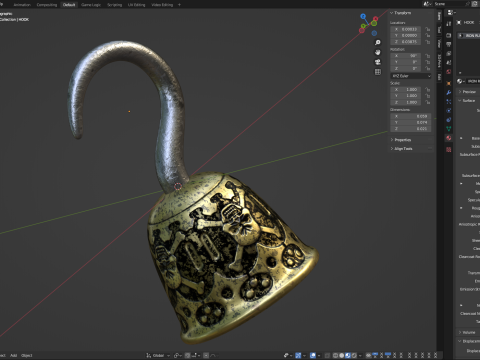Open the Modifiers wrench tab icon
This screenshot has height=360, width=480.
tap(449, 92)
